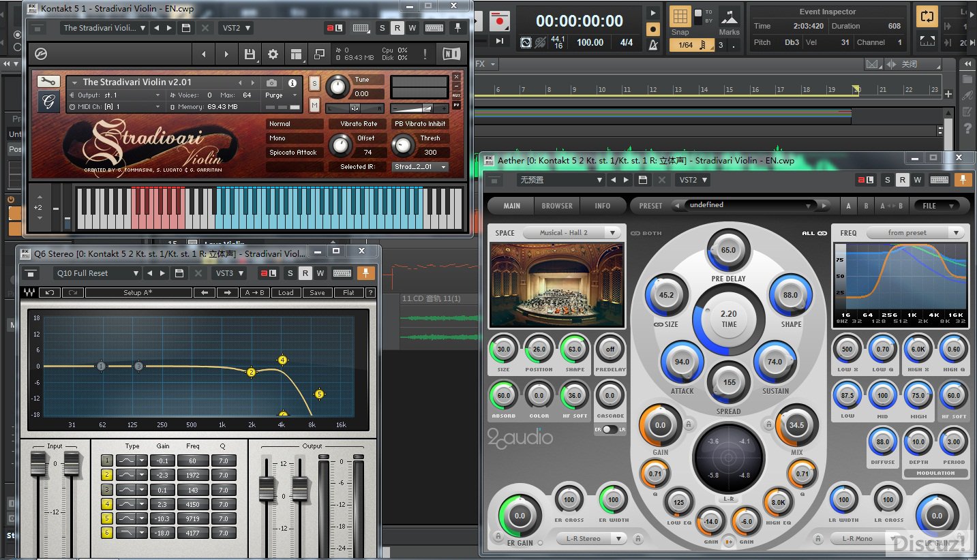Click the help question mark in Q6
Screen dimensions: 977x560
pyautogui.click(x=370, y=293)
